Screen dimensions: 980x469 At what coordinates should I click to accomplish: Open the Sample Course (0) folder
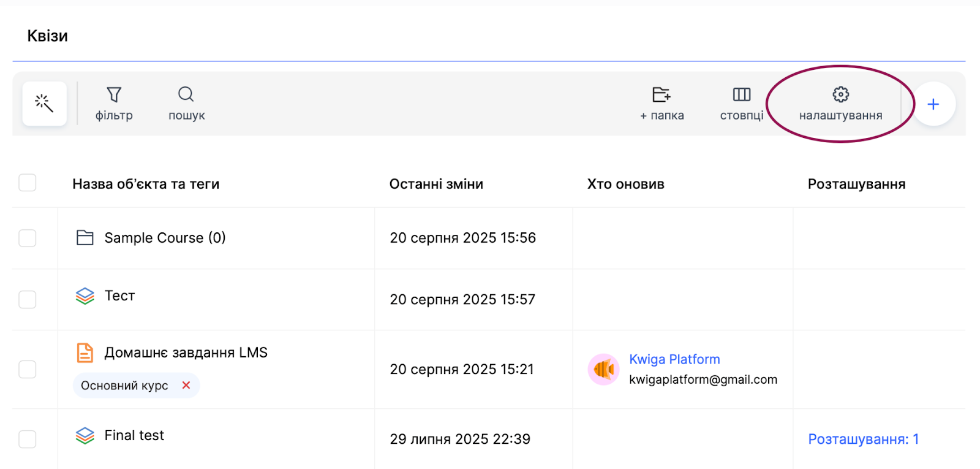point(165,238)
